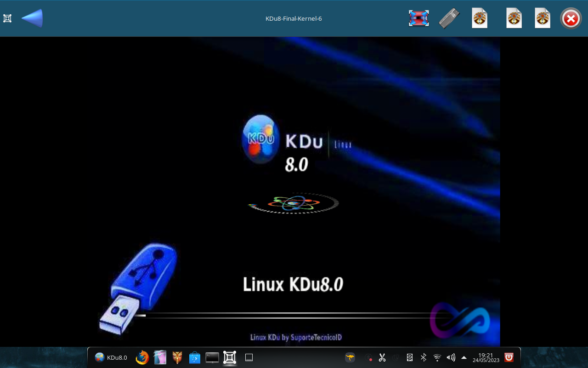
Task: Select the active frame-icon task in the taskbar
Action: pos(230,357)
